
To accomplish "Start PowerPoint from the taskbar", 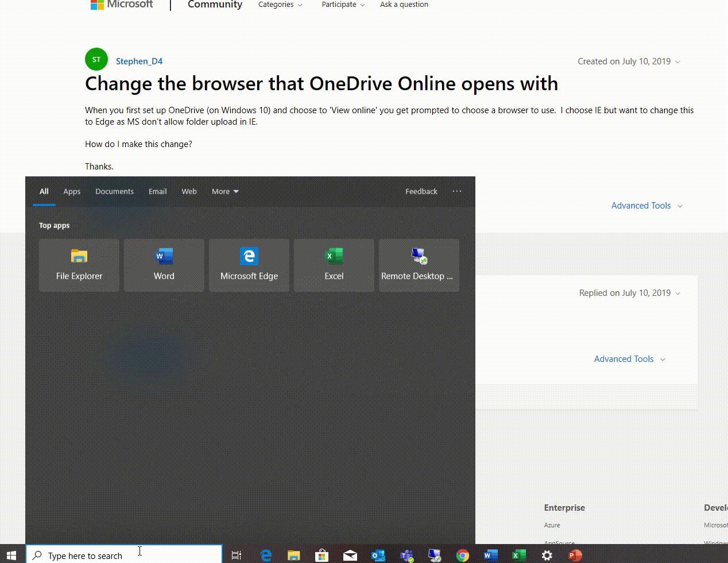I will pos(575,555).
